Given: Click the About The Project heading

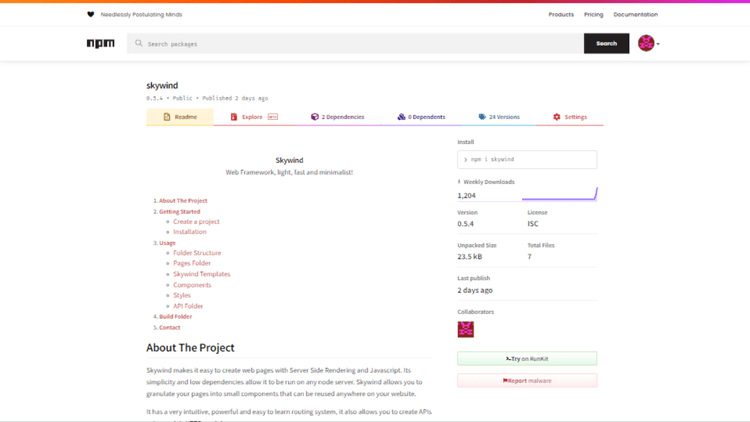Looking at the screenshot, I should coord(190,347).
